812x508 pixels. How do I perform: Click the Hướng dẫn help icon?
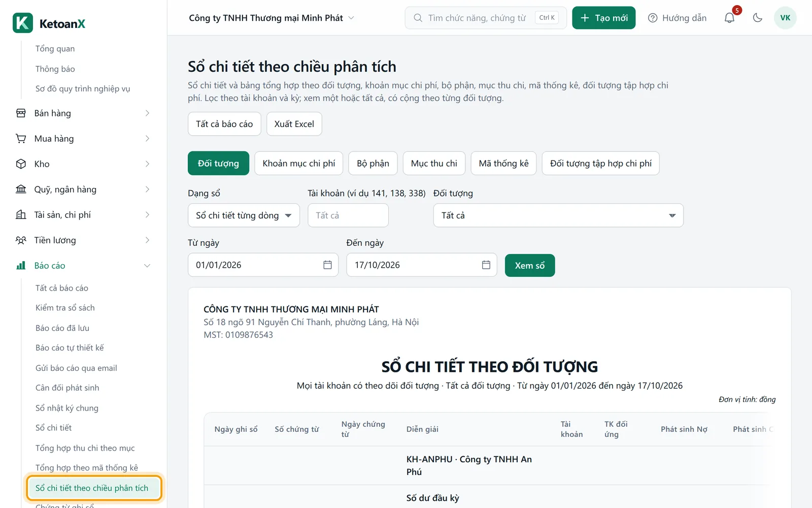pyautogui.click(x=653, y=18)
